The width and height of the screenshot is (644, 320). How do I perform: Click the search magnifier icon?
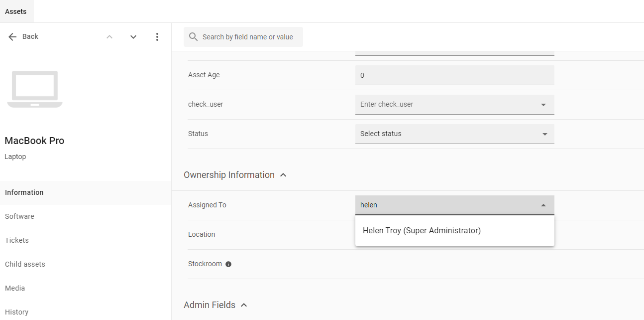pos(194,37)
